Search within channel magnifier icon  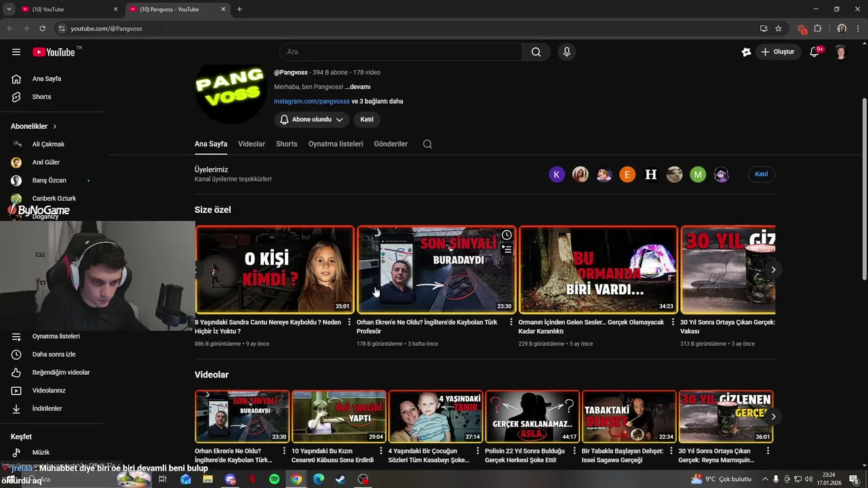click(427, 144)
